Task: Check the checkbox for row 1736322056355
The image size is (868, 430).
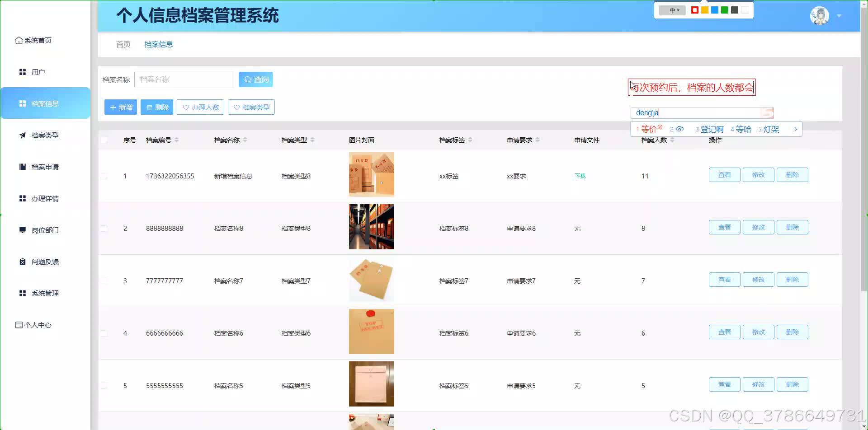Action: pos(104,176)
